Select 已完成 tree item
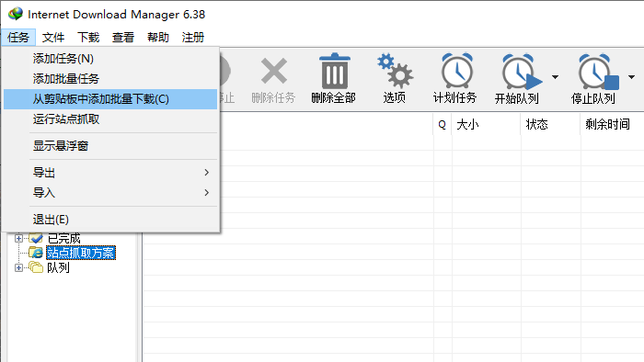 63,238
